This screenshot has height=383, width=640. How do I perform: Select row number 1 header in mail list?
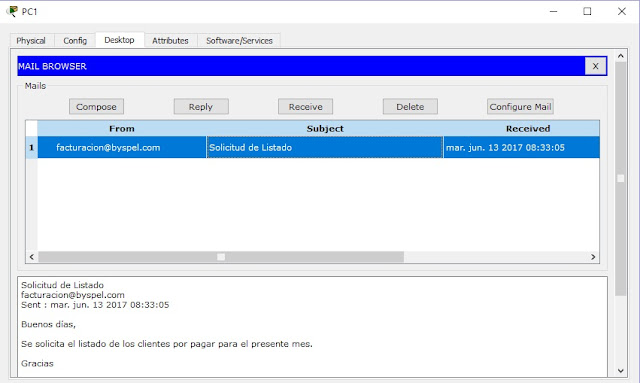click(31, 147)
